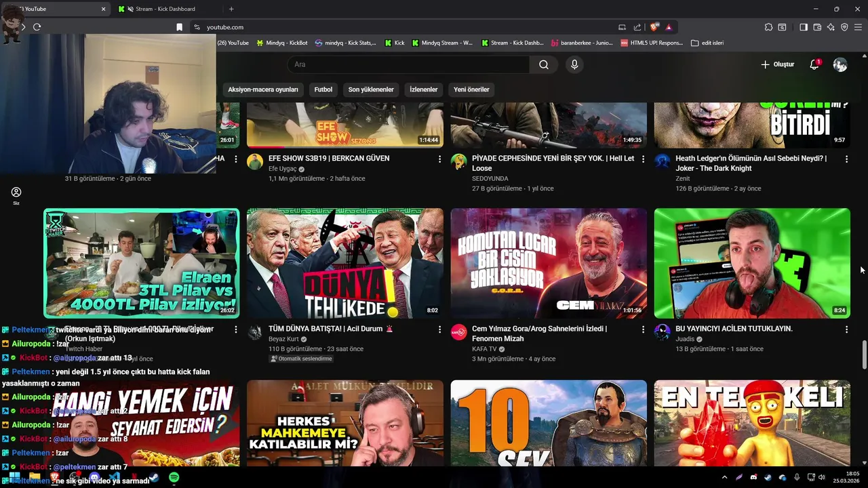Open options for Elraen Pilav video
The image size is (868, 488).
236,329
